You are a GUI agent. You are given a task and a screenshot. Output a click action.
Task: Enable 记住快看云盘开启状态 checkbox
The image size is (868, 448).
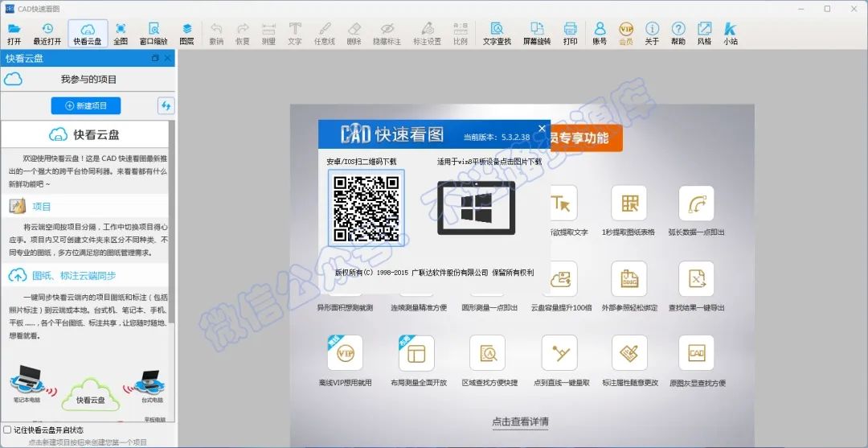point(7,430)
